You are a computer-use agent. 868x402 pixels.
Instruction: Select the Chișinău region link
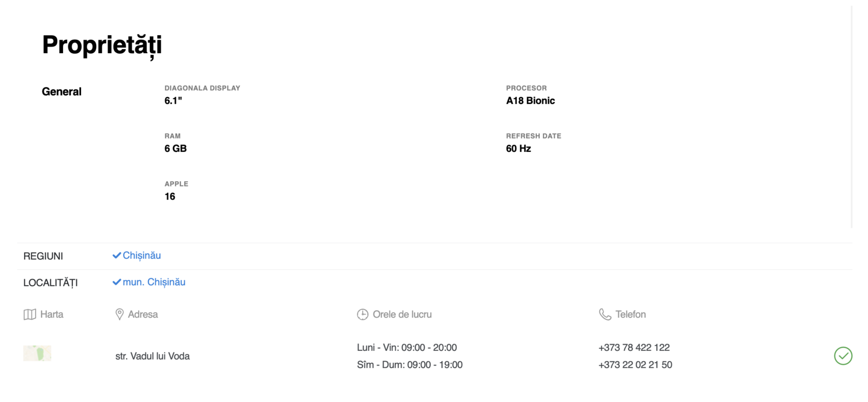tap(142, 256)
